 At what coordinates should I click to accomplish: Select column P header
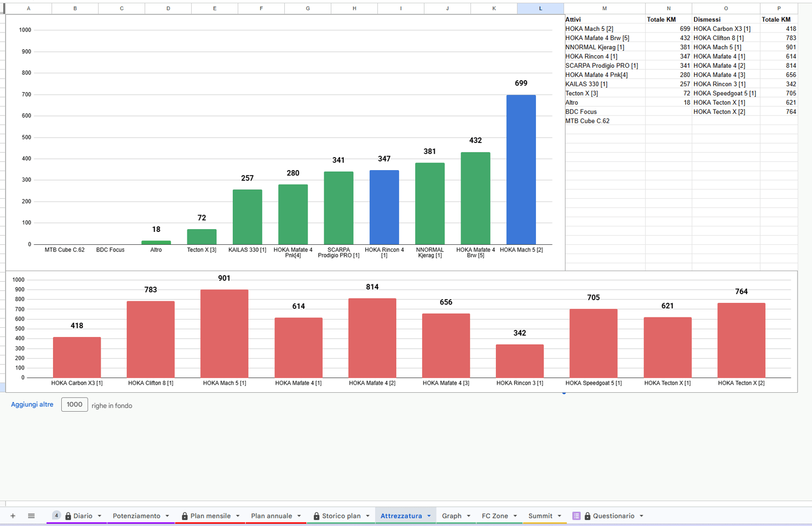[779, 9]
